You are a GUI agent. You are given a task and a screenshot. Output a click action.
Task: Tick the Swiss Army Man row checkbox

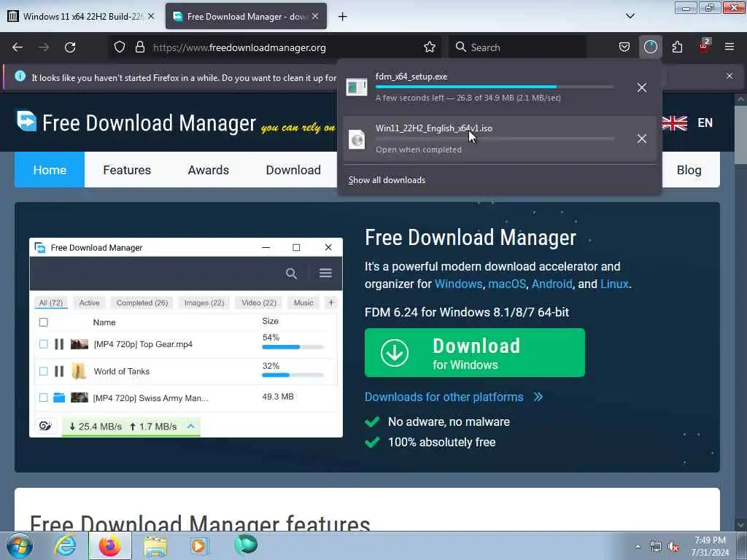click(43, 397)
